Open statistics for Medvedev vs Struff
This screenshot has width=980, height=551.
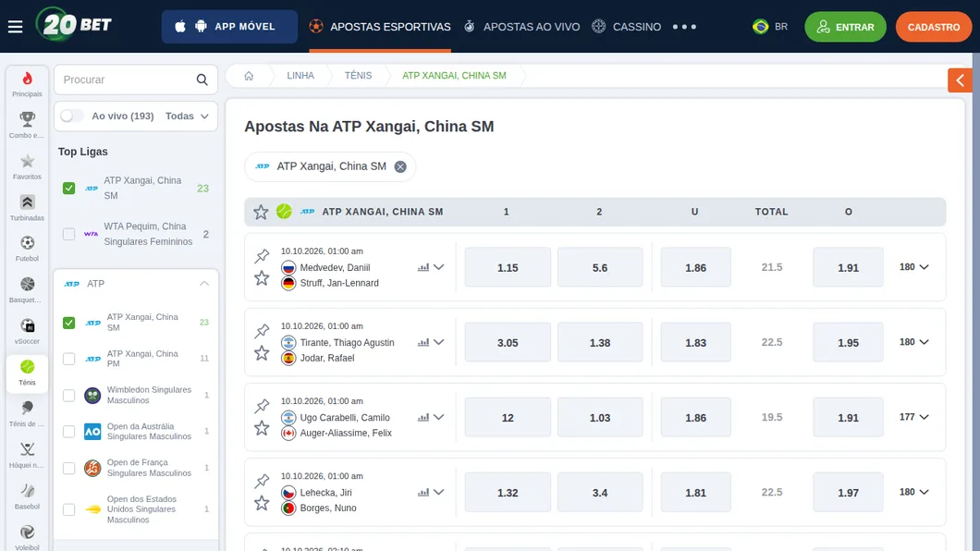point(423,267)
